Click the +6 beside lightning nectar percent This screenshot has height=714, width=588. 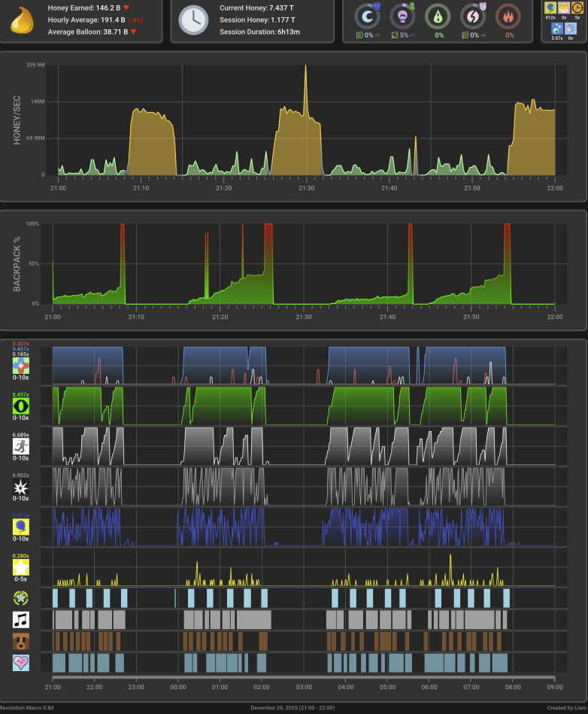click(483, 35)
